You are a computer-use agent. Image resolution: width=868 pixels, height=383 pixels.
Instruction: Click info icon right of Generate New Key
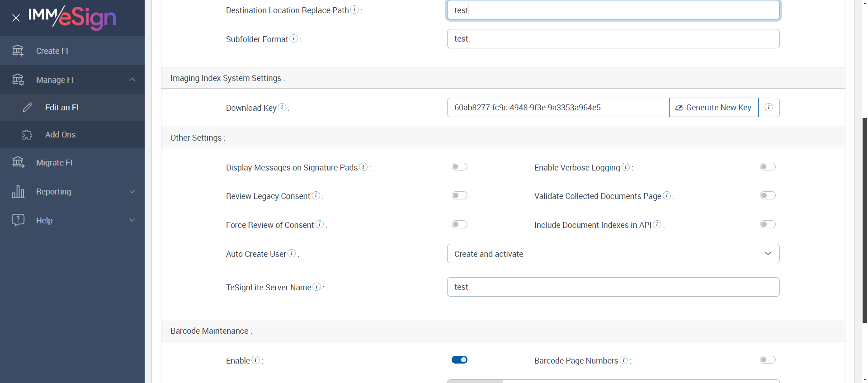(x=769, y=107)
